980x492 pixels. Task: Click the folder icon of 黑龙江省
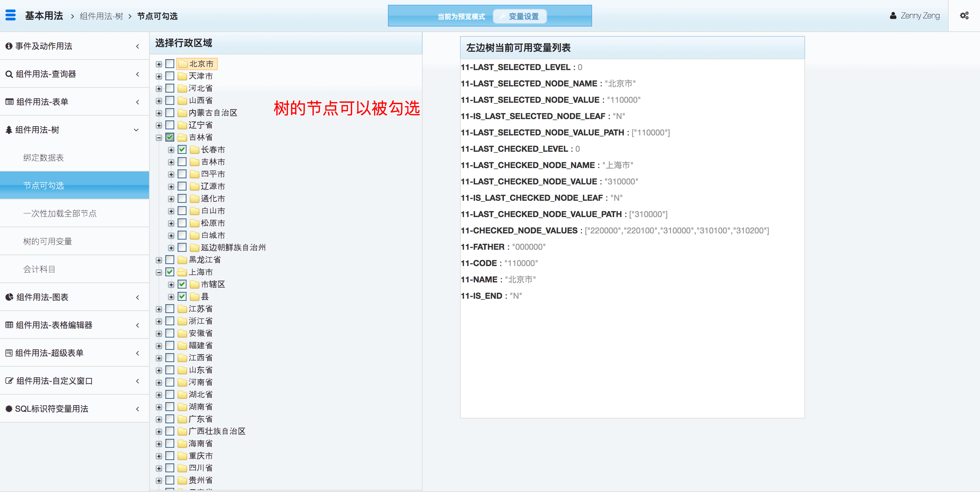(182, 260)
